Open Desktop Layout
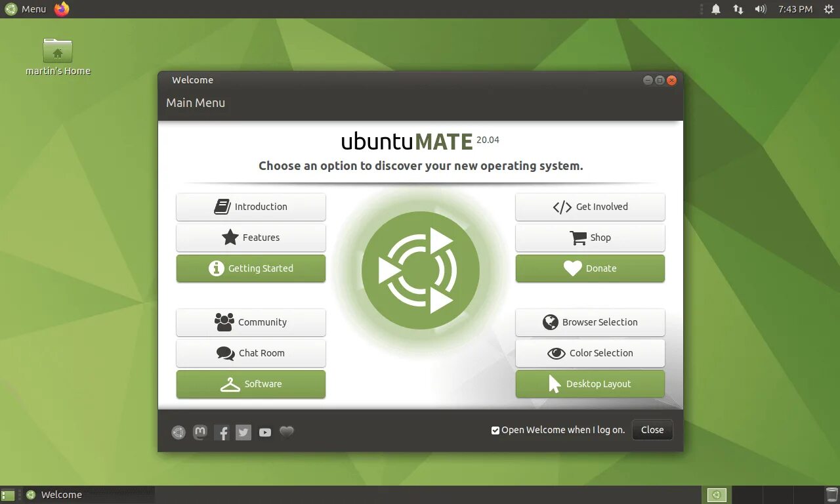 tap(590, 384)
